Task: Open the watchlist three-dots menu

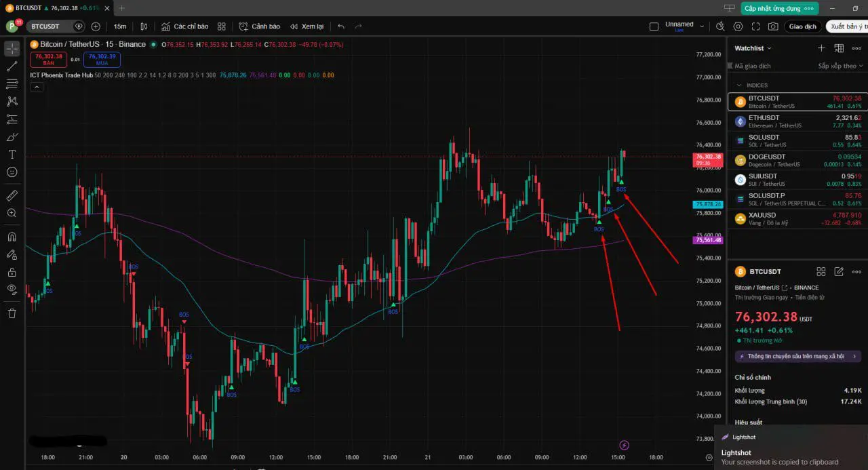Action: click(x=856, y=48)
